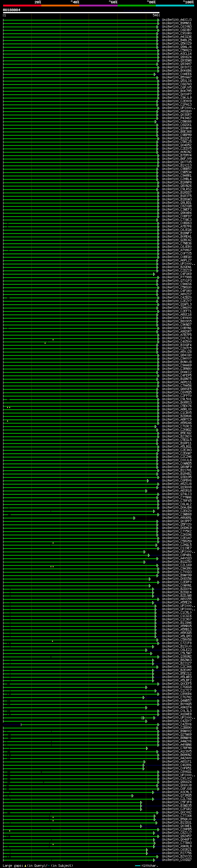197x868 pixels.
Task: Select hit label UniRef100_C4FUK9
Action: tap(177, 274)
